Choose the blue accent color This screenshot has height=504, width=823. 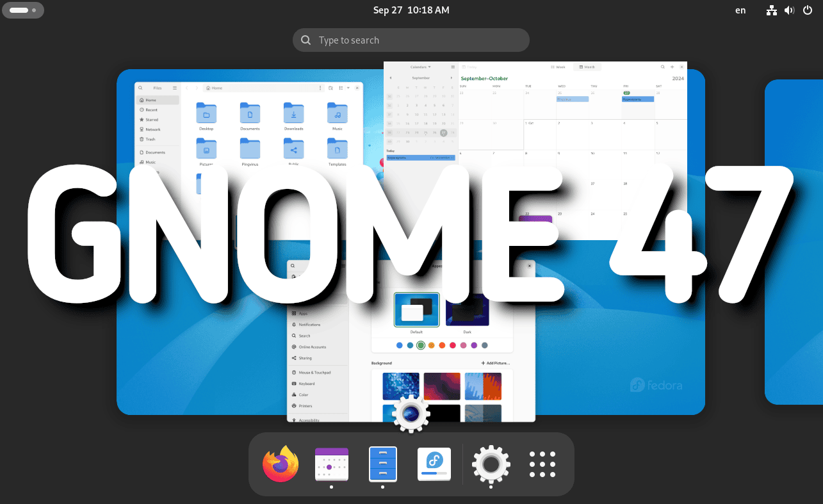400,345
